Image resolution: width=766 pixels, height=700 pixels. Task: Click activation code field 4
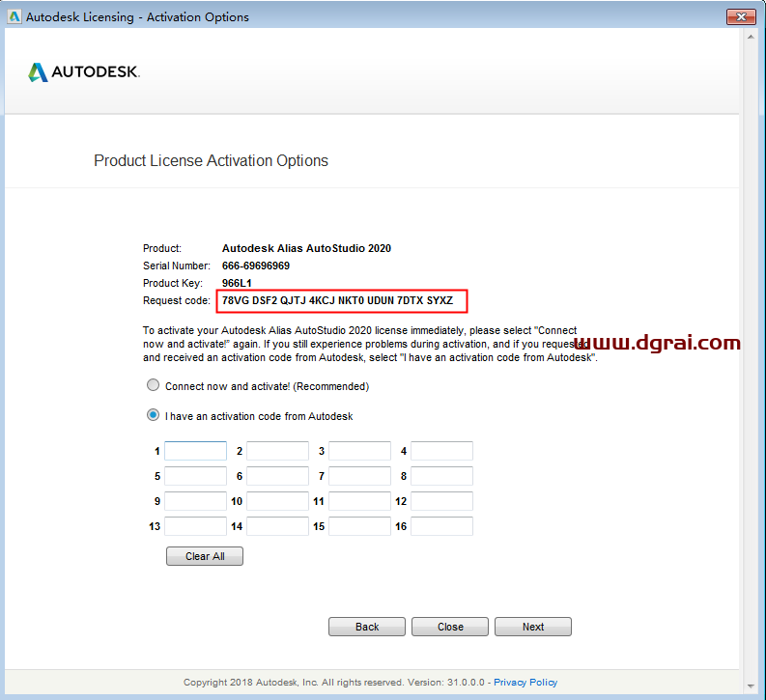coord(441,451)
